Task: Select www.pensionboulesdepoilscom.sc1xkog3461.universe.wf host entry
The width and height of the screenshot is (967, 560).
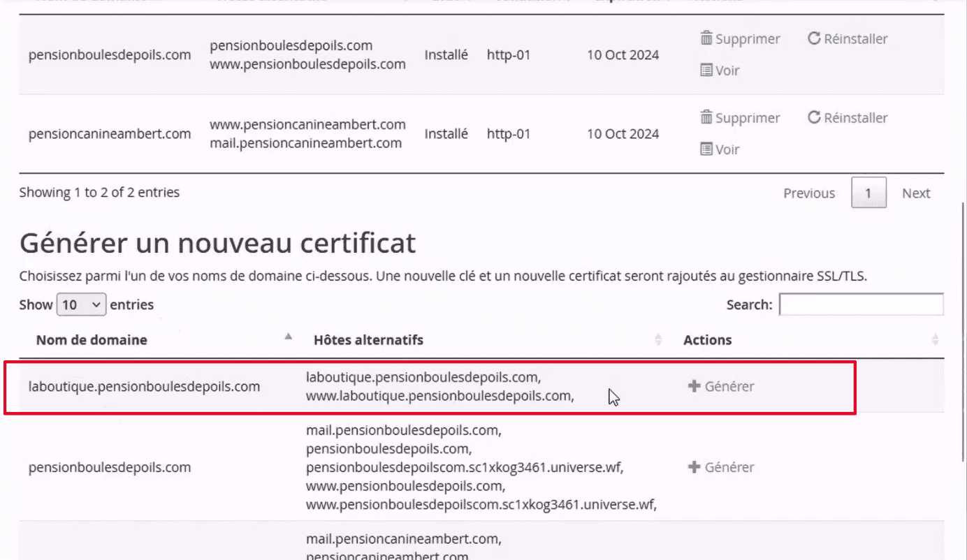Action: [x=481, y=503]
